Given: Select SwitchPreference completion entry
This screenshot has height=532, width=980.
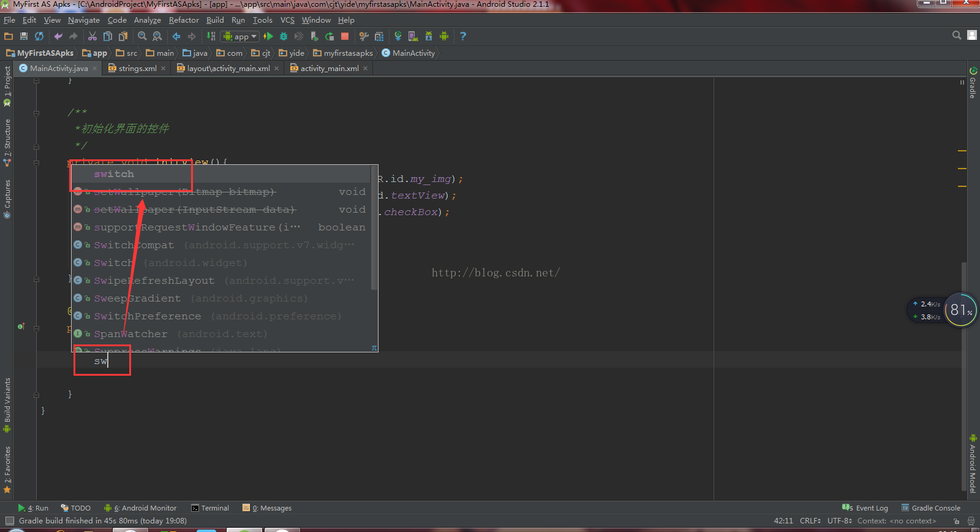Looking at the screenshot, I should (221, 316).
